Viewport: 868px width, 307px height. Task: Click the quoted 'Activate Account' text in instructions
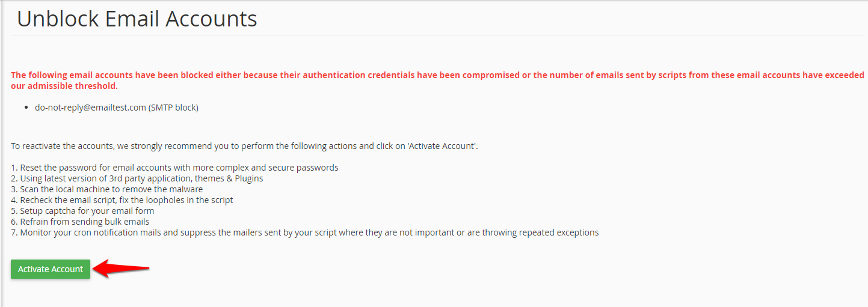point(442,146)
